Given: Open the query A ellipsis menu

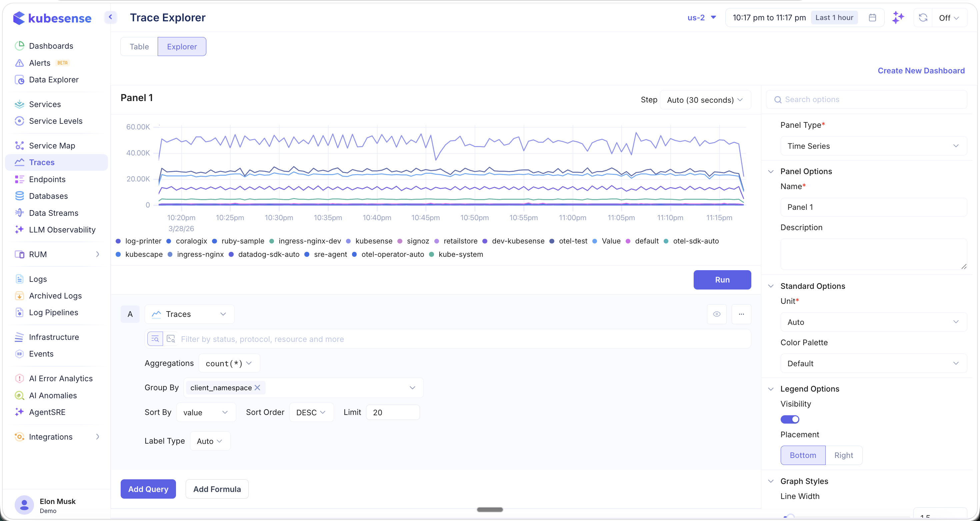Looking at the screenshot, I should [x=741, y=314].
